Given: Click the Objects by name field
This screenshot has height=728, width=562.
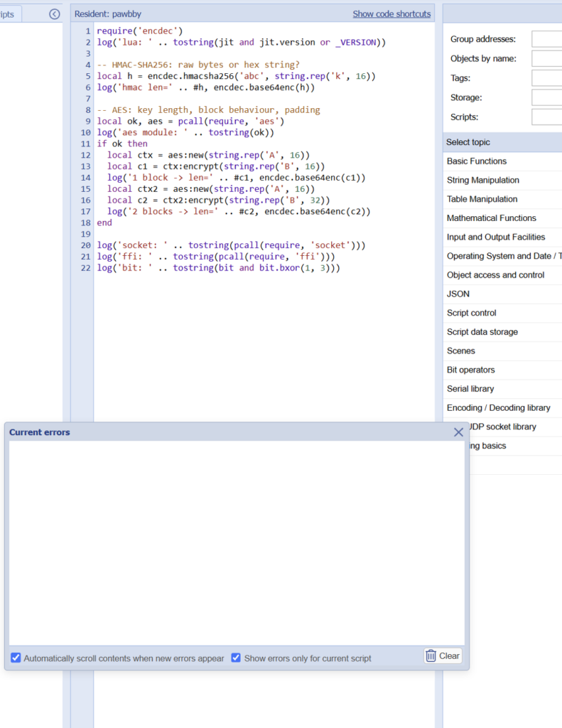Looking at the screenshot, I should point(546,58).
